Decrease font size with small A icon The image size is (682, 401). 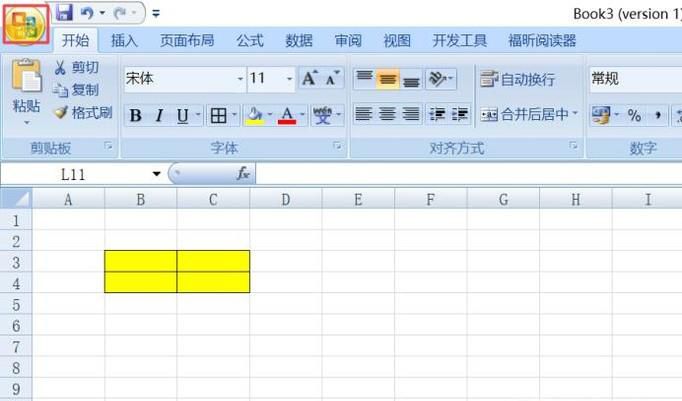pyautogui.click(x=333, y=78)
